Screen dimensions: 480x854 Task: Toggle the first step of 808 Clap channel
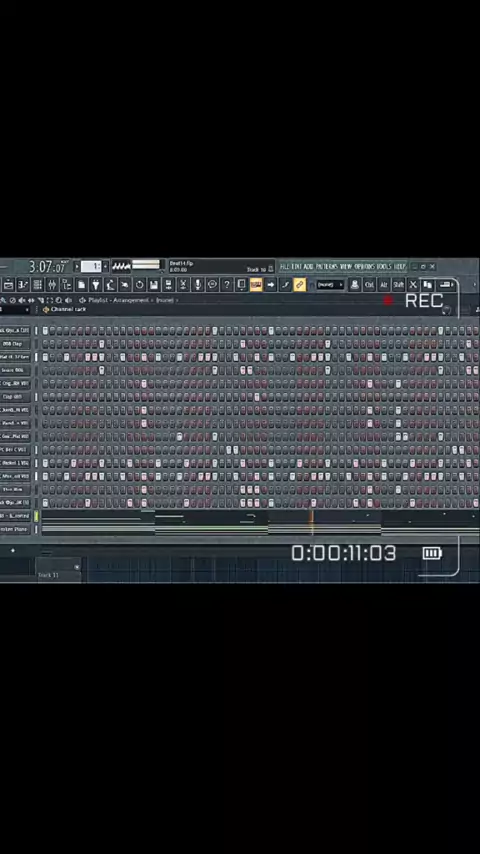pyautogui.click(x=45, y=344)
